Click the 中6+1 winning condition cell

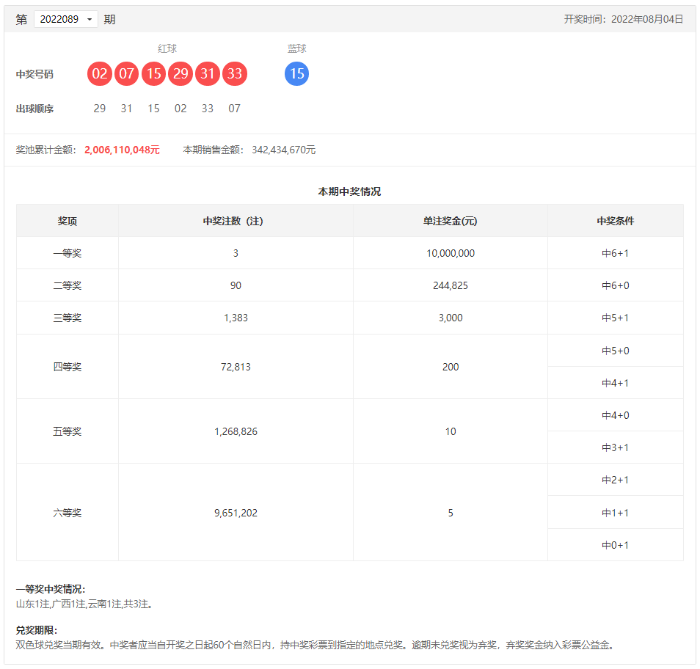pos(615,253)
